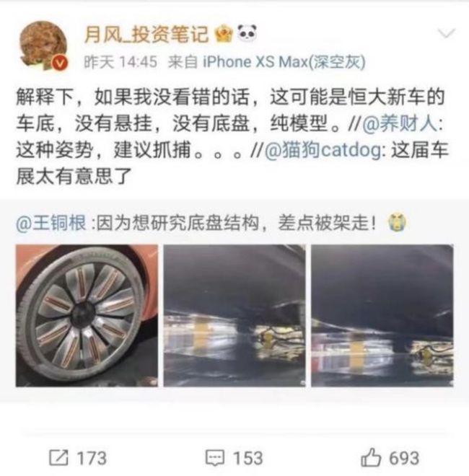
Task: Open the car wheel photo thumbnail
Action: [x=87, y=315]
